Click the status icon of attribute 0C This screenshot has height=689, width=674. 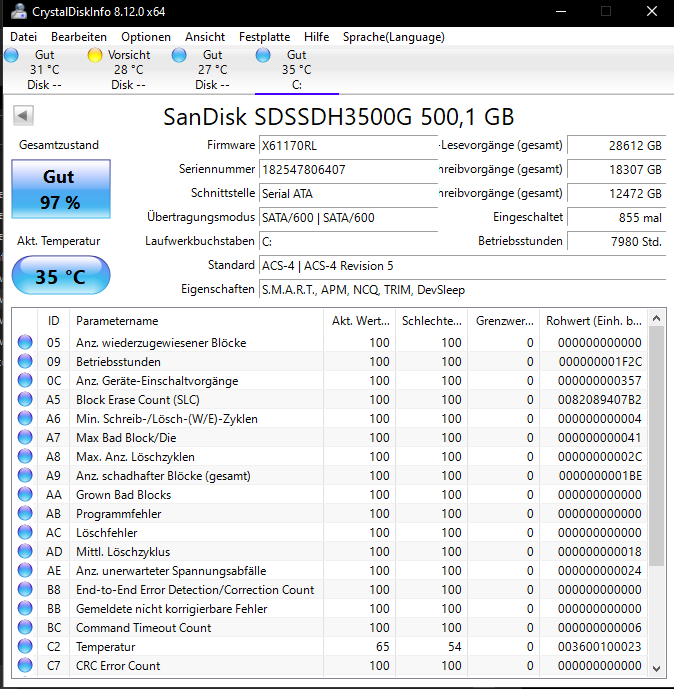[x=25, y=381]
